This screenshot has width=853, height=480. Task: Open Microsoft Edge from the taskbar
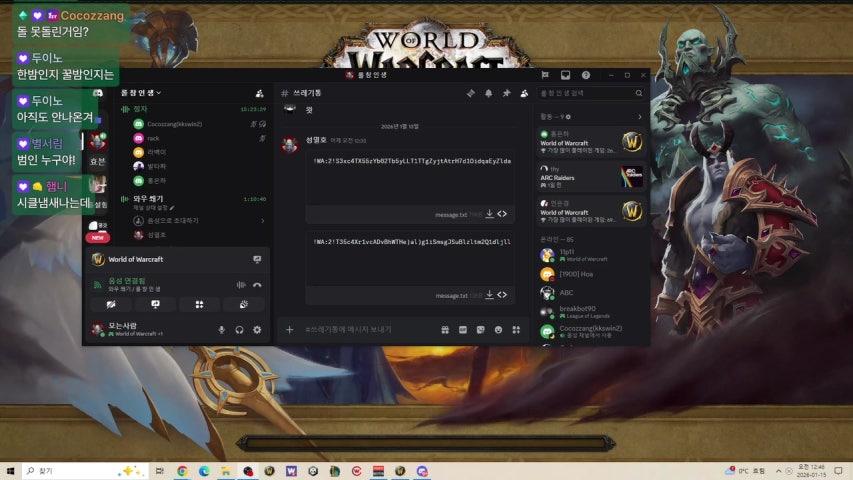[x=204, y=471]
